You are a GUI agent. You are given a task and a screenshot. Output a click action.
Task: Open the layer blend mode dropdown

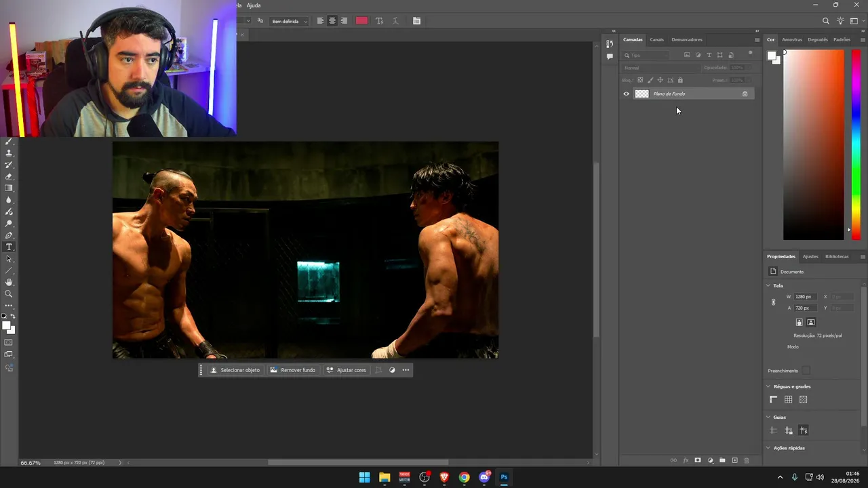pos(660,68)
